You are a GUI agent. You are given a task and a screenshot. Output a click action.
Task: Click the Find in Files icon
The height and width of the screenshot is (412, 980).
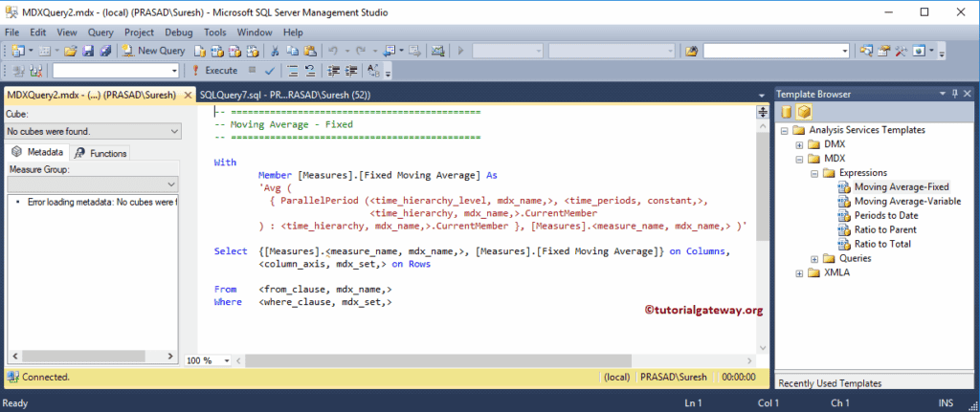point(691,51)
